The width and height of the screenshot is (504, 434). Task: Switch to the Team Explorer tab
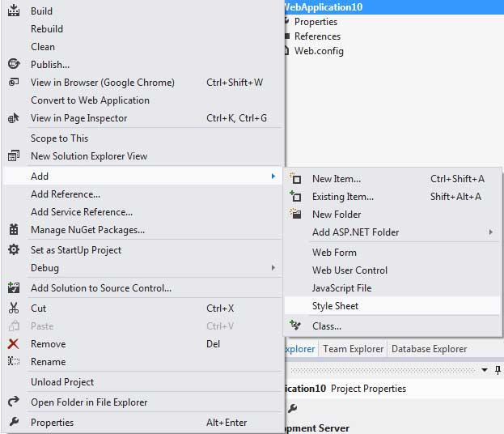353,349
